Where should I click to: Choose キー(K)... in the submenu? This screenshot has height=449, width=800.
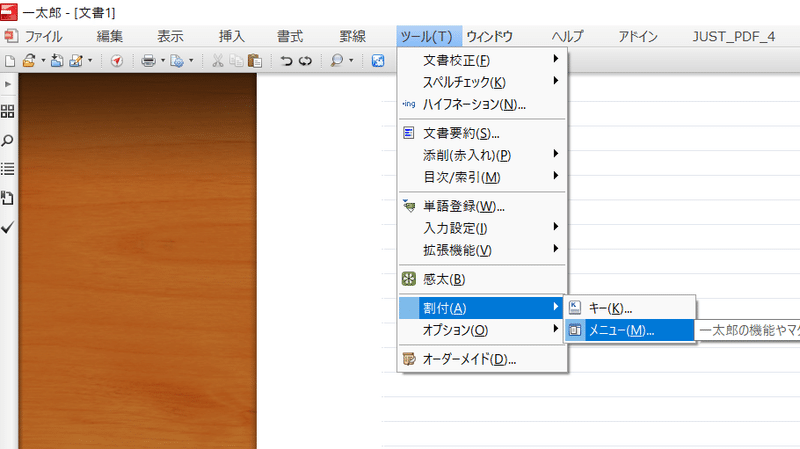coord(630,308)
